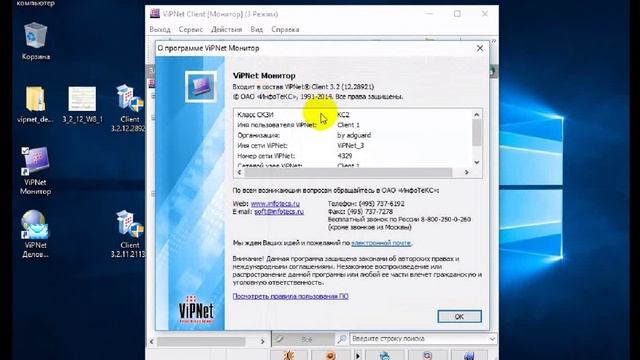Open the Сервис menu
Screen dimensions: 640x360
(191, 29)
